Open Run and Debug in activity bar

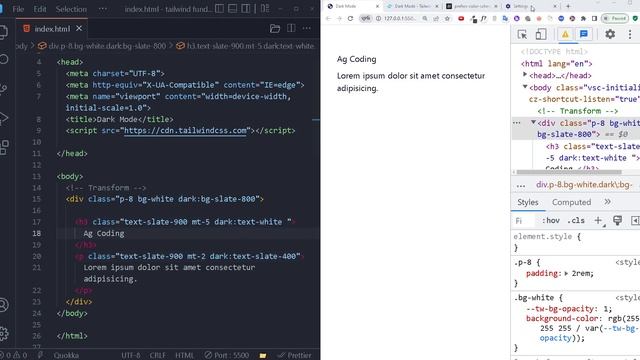click(3, 118)
